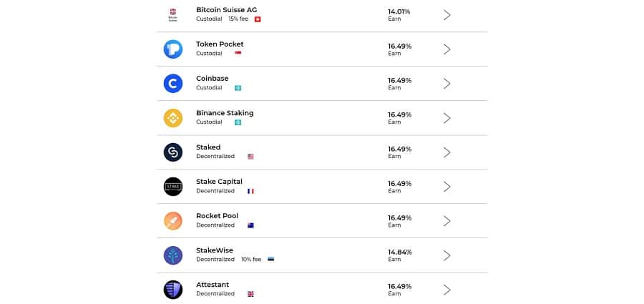Click the Binance Staking yellow logo
Image resolution: width=644 pixels, height=304 pixels.
pos(173,118)
